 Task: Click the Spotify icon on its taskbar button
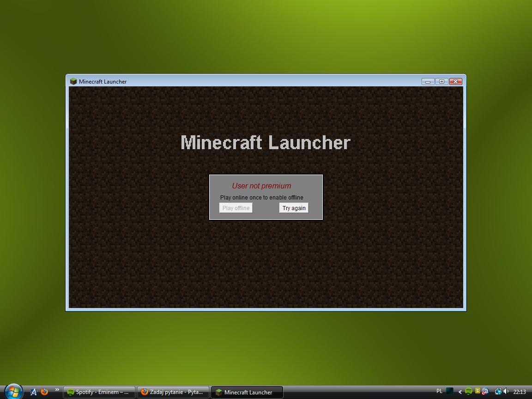point(71,392)
